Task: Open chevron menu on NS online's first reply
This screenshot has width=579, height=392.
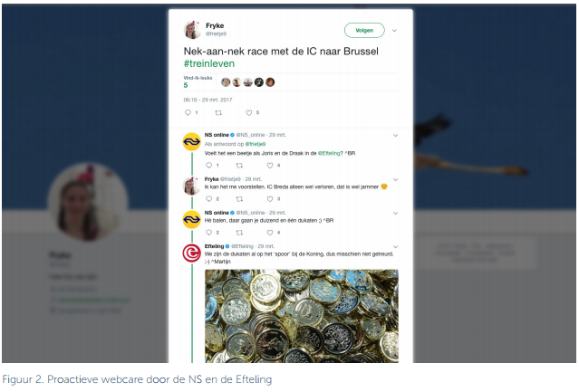Action: [395, 135]
